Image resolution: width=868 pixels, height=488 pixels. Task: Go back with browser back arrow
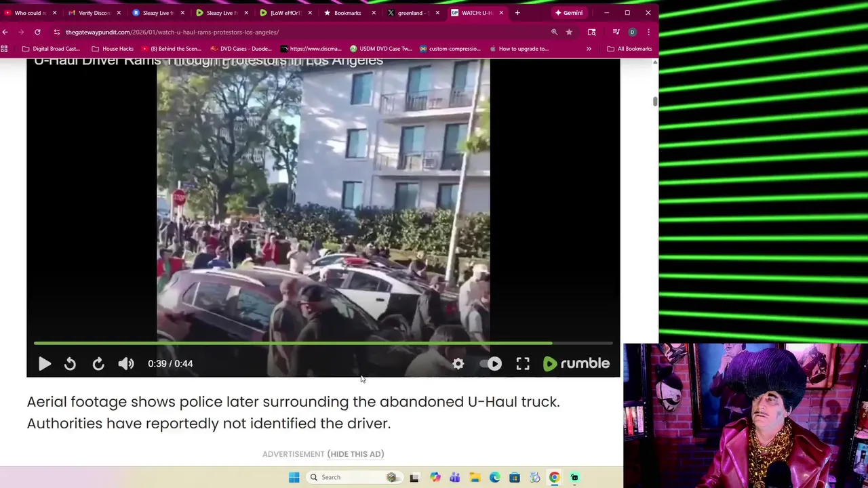pyautogui.click(x=5, y=32)
